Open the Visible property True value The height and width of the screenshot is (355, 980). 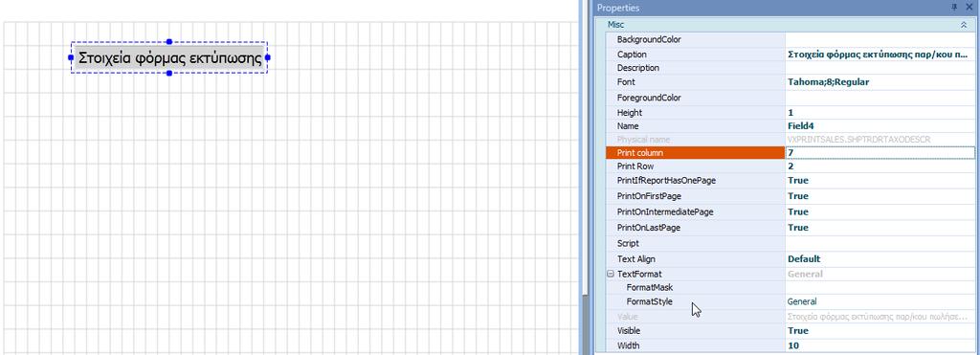click(x=880, y=331)
